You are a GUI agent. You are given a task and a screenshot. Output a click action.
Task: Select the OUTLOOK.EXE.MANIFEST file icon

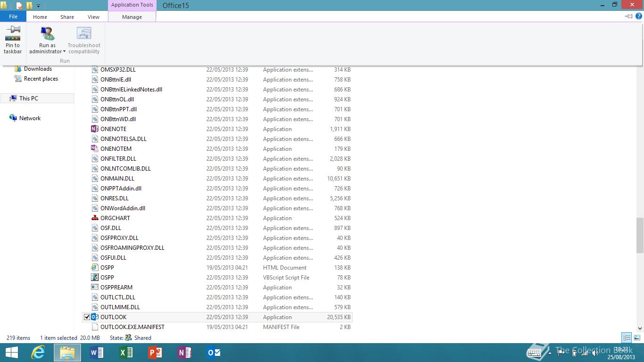(x=94, y=327)
